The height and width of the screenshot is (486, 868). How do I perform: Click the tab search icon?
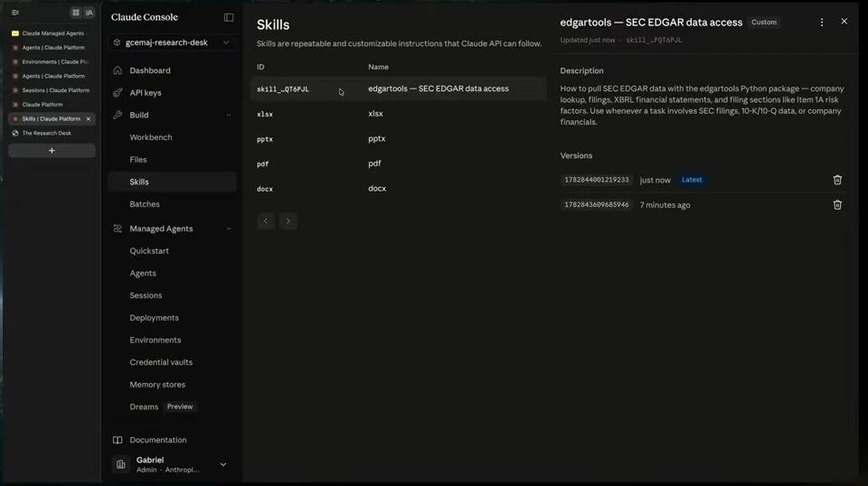90,12
